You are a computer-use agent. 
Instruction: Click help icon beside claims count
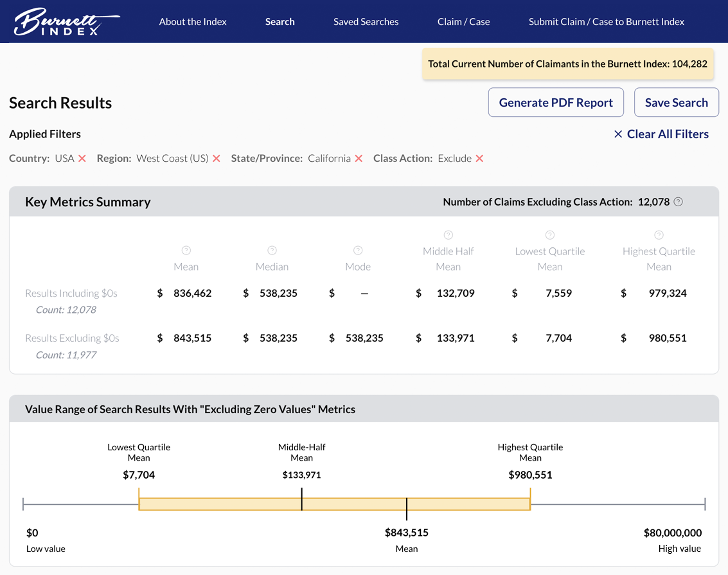click(678, 201)
